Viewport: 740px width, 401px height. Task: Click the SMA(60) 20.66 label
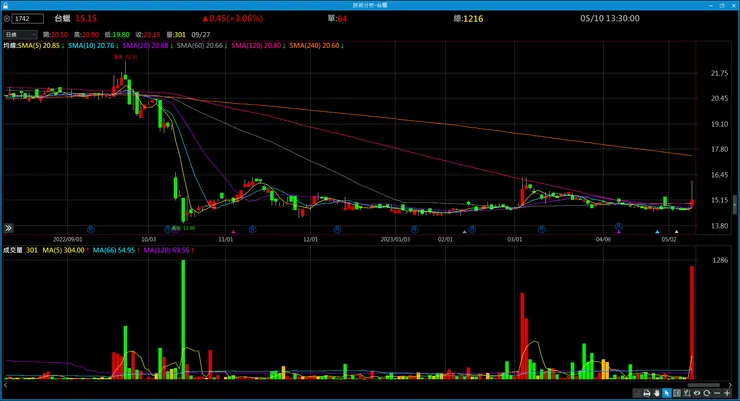tap(200, 46)
